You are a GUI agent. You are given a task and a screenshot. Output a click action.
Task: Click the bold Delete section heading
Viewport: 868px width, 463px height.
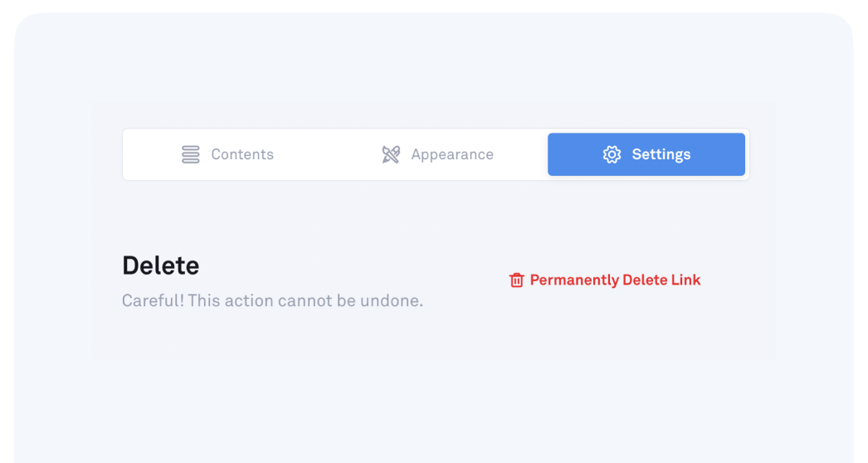pos(161,266)
